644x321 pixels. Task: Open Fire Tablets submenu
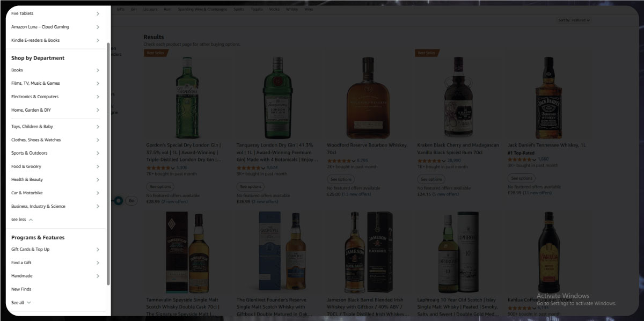[55, 13]
